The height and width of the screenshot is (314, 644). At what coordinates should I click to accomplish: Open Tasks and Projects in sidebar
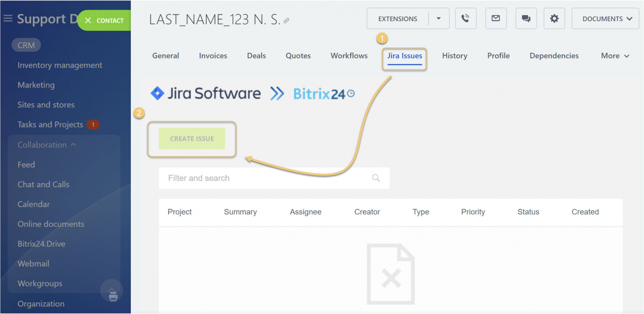click(50, 125)
